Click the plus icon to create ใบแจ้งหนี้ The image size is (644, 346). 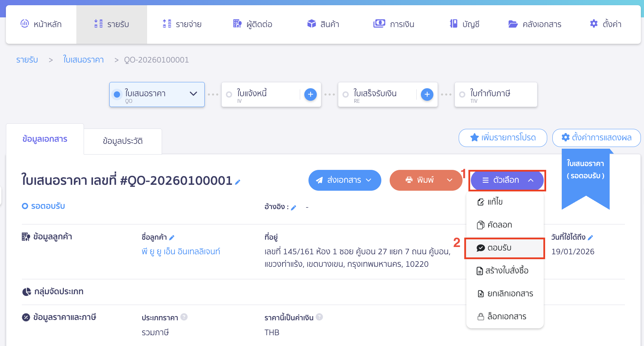[x=310, y=94]
